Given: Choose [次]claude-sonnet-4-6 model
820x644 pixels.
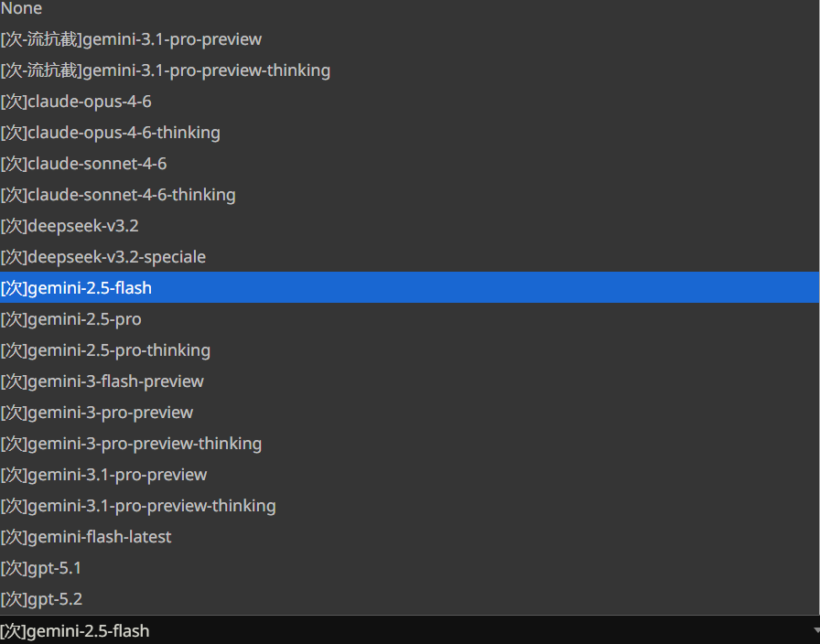Looking at the screenshot, I should [83, 164].
